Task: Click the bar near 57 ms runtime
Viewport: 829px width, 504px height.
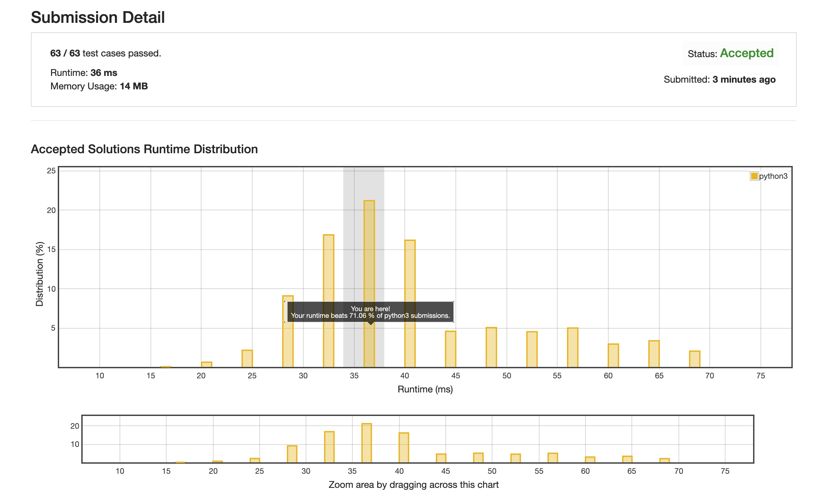Action: [573, 347]
